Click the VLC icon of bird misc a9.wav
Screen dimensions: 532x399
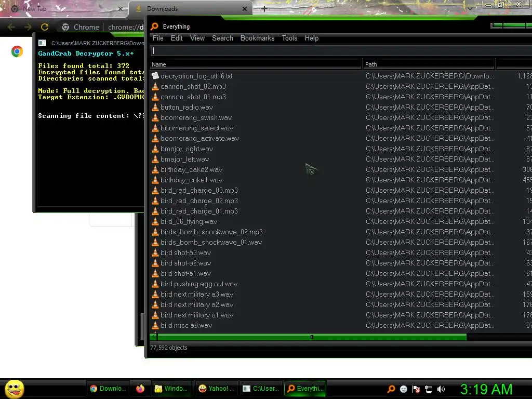155,325
